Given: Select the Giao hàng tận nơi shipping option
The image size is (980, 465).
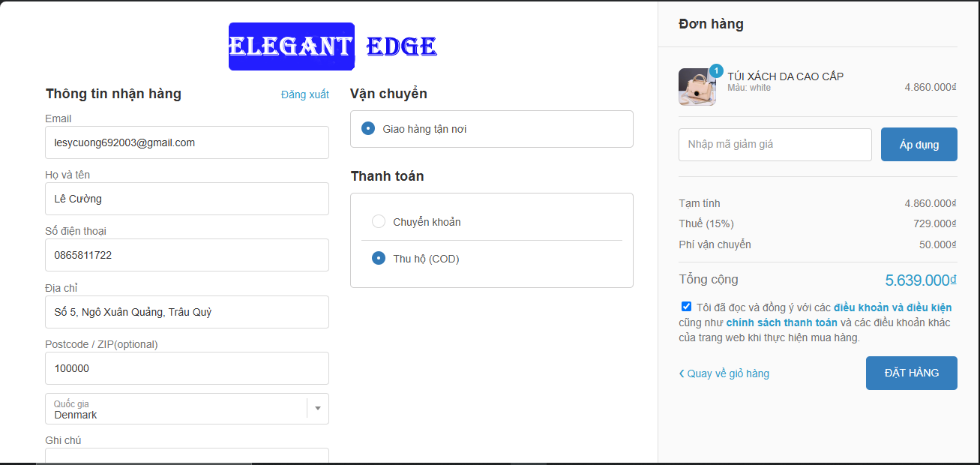Looking at the screenshot, I should [x=367, y=128].
